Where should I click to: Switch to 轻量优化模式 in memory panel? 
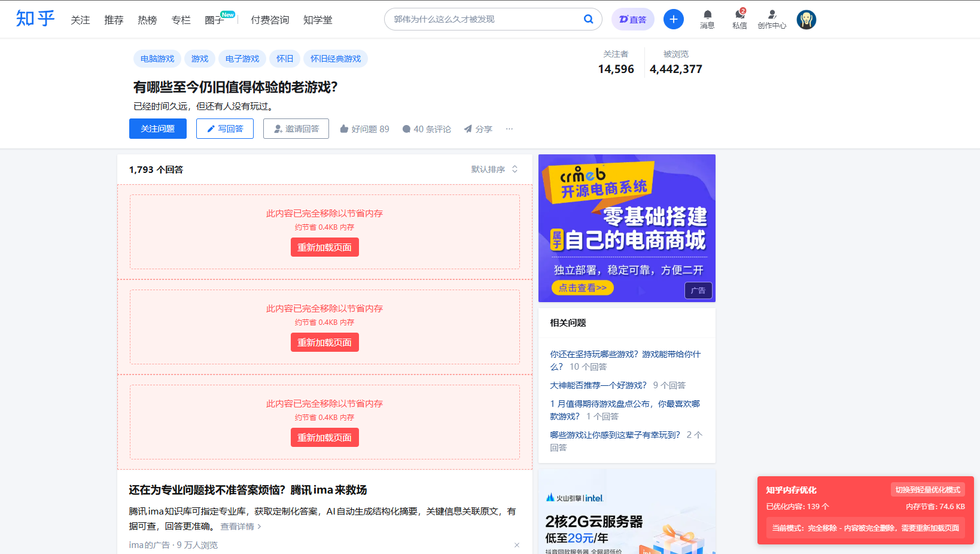point(927,489)
